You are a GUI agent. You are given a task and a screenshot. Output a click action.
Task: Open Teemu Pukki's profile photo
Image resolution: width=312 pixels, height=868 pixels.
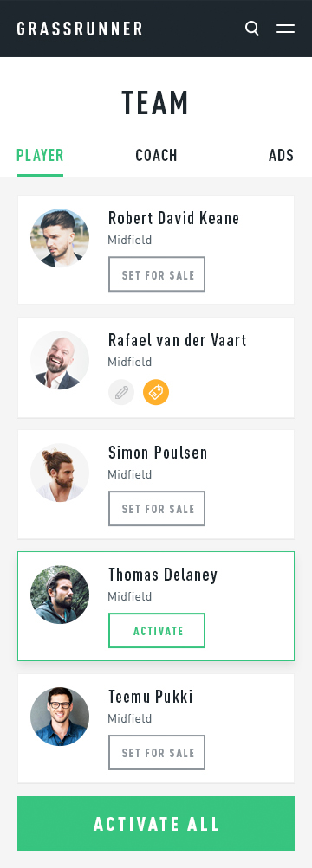pos(60,717)
